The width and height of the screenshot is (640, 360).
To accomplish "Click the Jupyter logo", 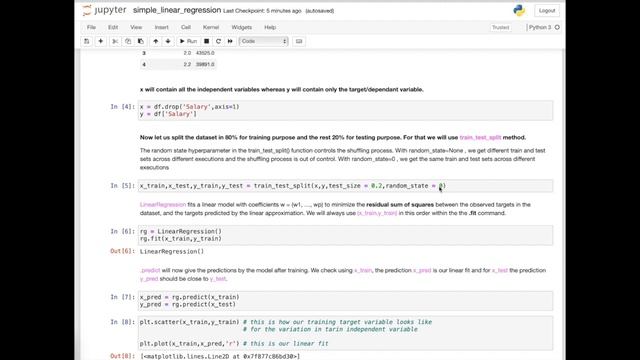I will coord(104,10).
